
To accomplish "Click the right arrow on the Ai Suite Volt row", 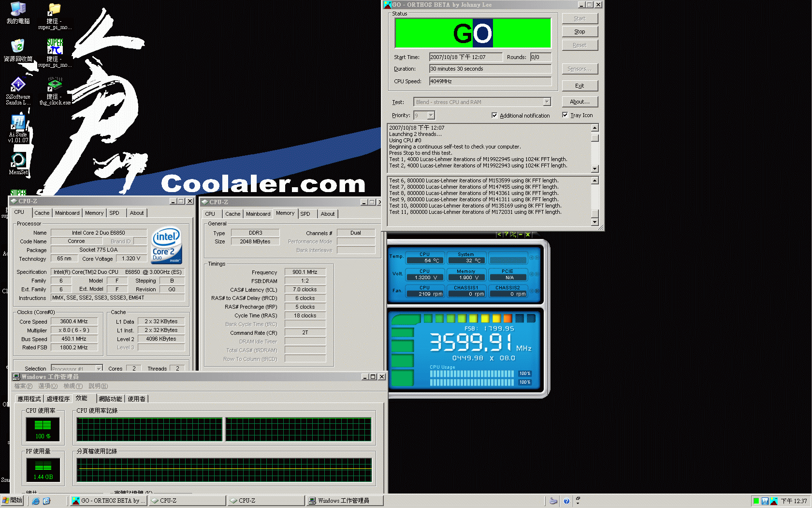I will click(537, 274).
